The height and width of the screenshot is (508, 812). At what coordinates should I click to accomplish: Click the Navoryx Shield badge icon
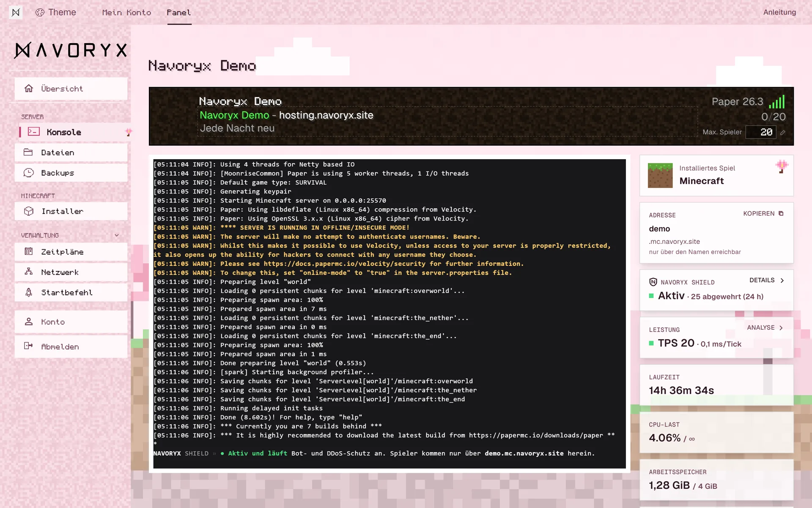coord(653,282)
